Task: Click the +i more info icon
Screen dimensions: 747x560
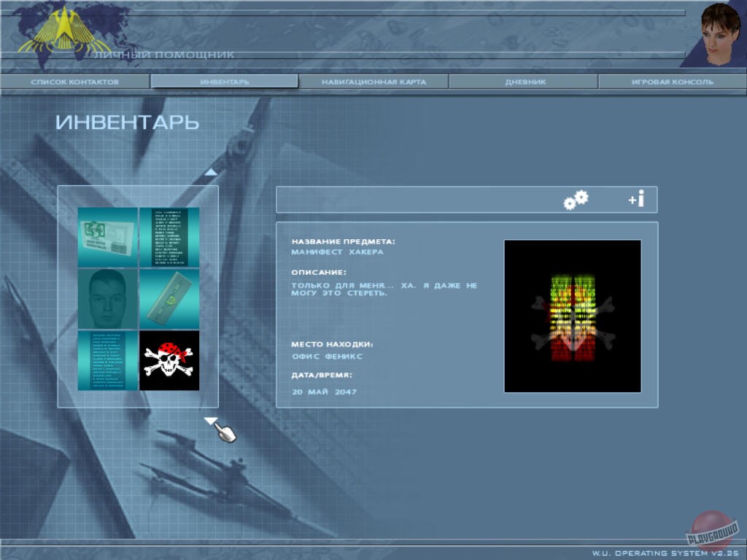Action: [636, 199]
